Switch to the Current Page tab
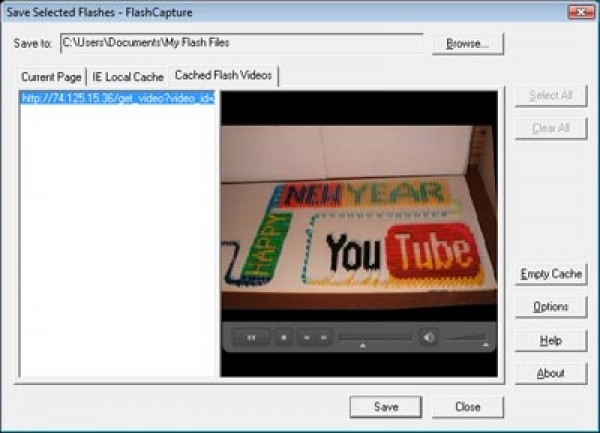 [51, 77]
